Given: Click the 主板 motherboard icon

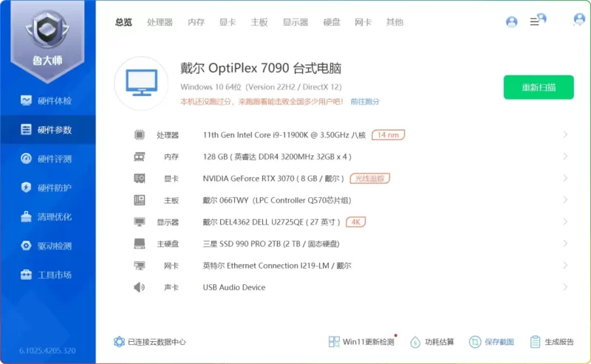Looking at the screenshot, I should pyautogui.click(x=139, y=200).
